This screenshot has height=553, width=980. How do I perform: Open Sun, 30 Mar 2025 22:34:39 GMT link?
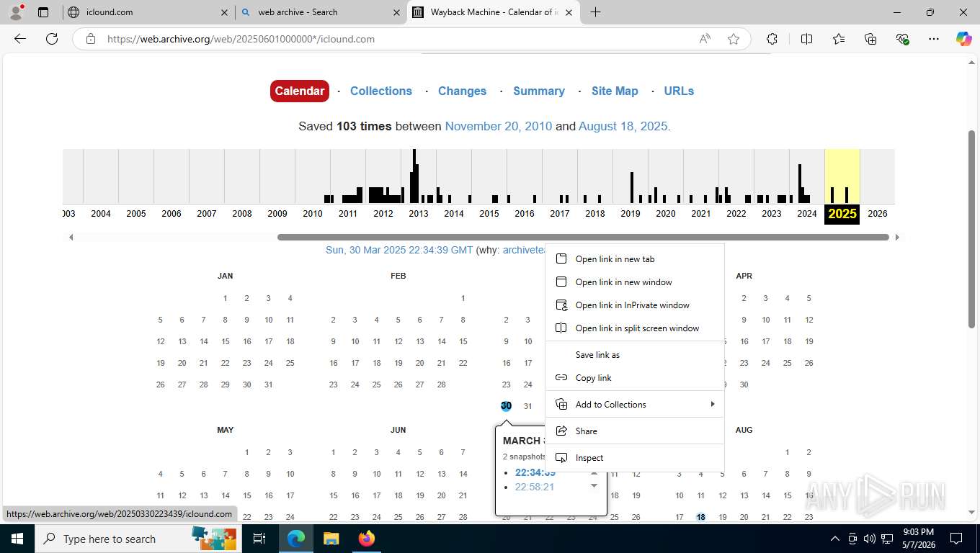(x=399, y=250)
